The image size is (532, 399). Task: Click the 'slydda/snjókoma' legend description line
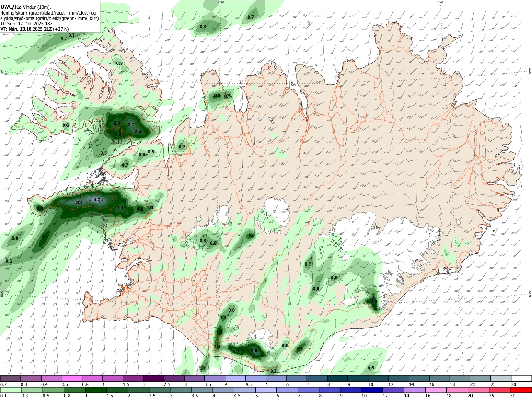(x=49, y=18)
